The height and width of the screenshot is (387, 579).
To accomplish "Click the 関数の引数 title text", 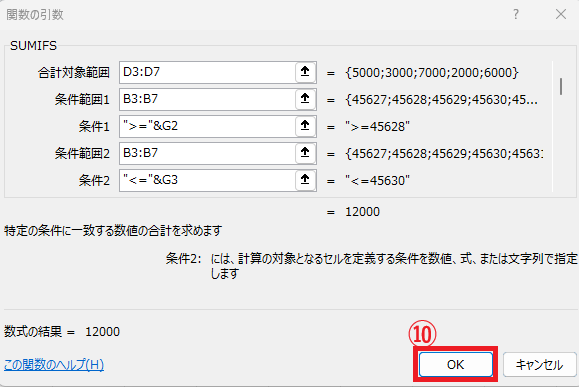I will point(35,15).
